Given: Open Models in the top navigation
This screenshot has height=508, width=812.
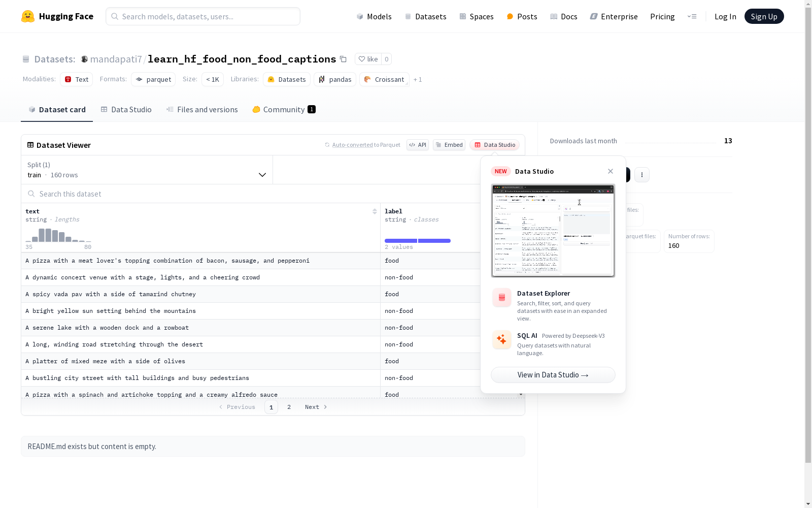Looking at the screenshot, I should 374,16.
